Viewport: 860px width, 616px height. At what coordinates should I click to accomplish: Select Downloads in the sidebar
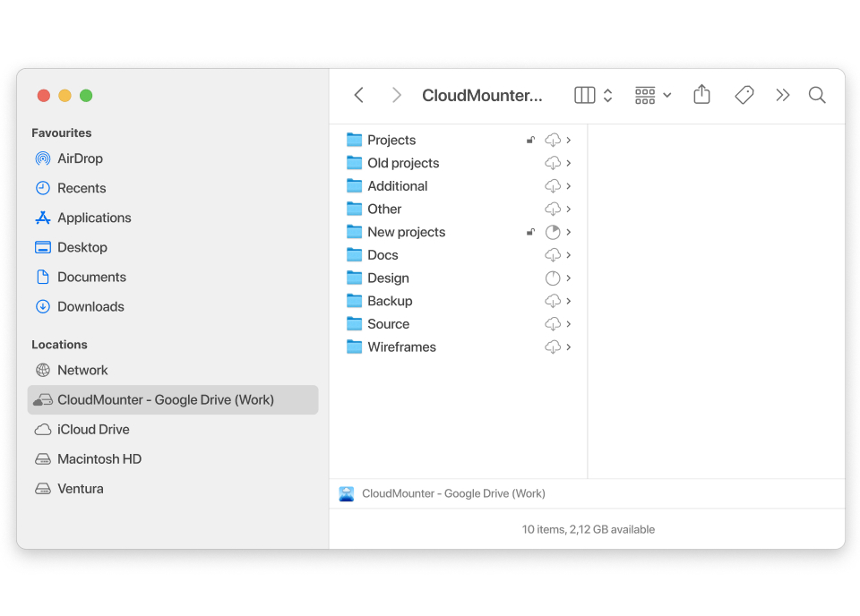click(90, 306)
